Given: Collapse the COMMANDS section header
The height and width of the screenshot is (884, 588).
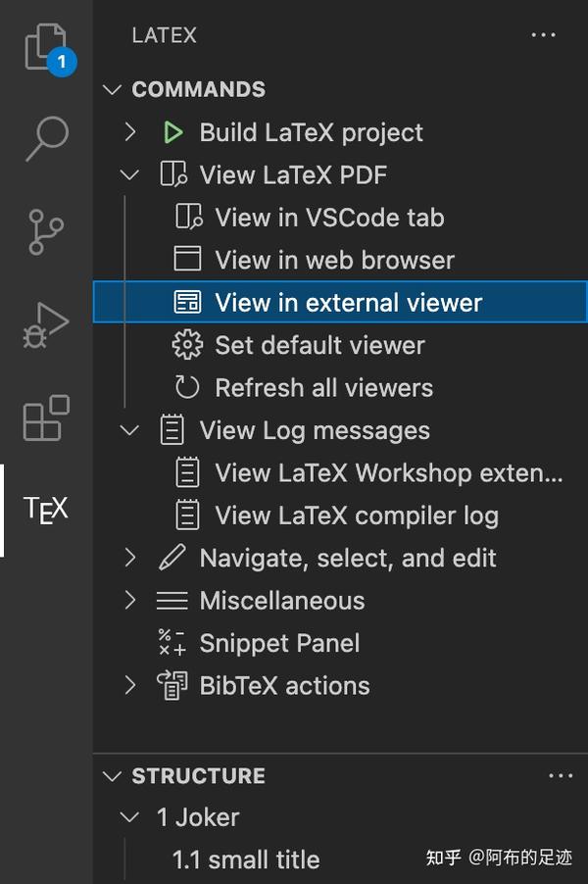Looking at the screenshot, I should click(x=114, y=90).
